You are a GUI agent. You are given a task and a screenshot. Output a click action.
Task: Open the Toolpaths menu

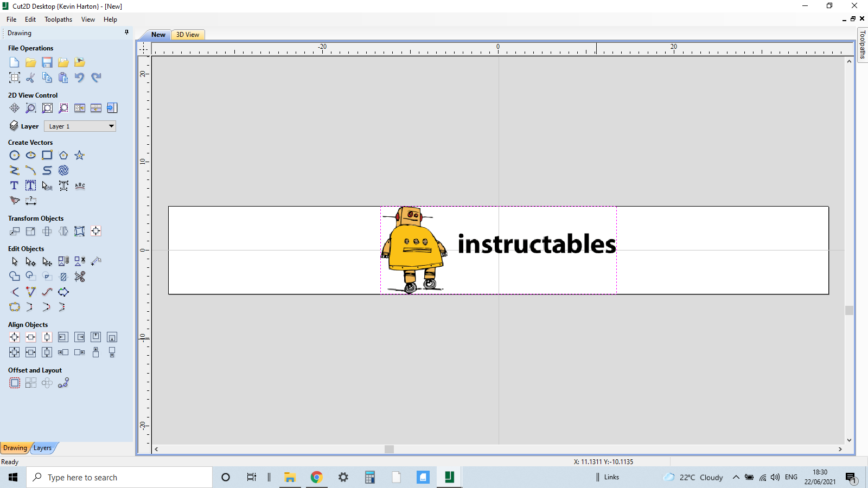[58, 20]
